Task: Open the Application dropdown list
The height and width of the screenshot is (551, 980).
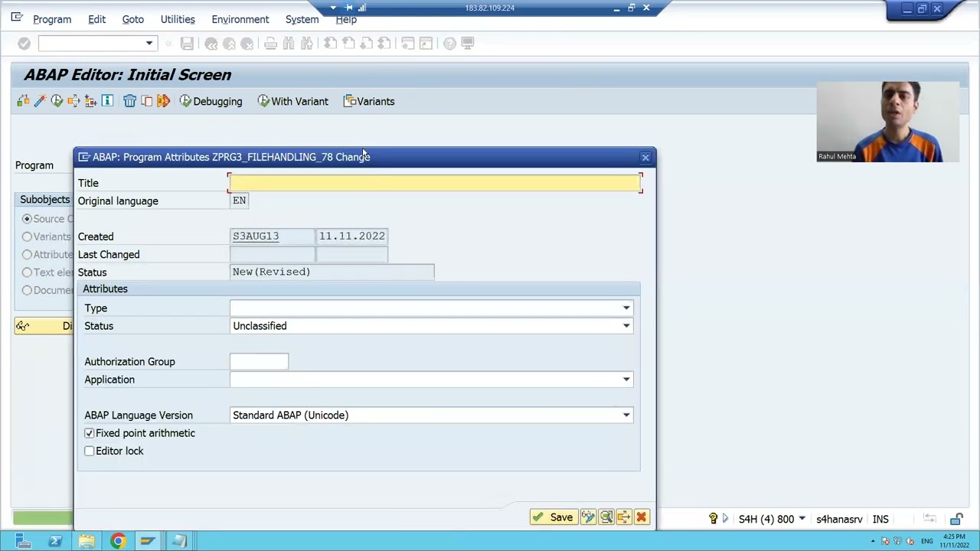Action: point(626,380)
